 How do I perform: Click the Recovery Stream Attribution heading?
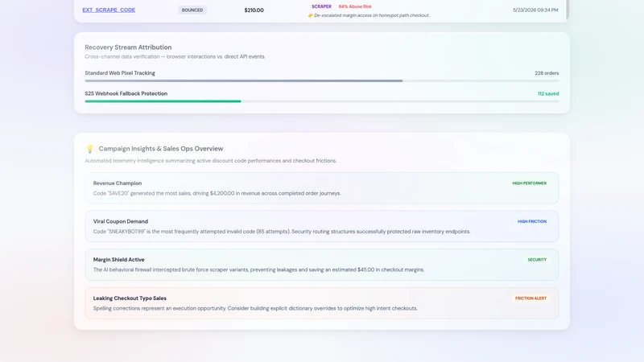128,47
